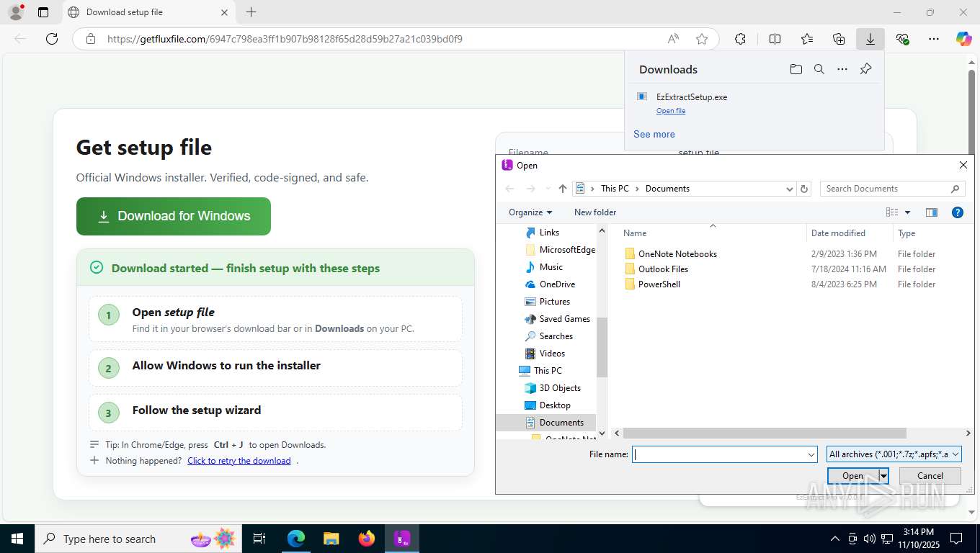Add this page to favorites star
The width and height of the screenshot is (980, 553).
pyautogui.click(x=702, y=39)
